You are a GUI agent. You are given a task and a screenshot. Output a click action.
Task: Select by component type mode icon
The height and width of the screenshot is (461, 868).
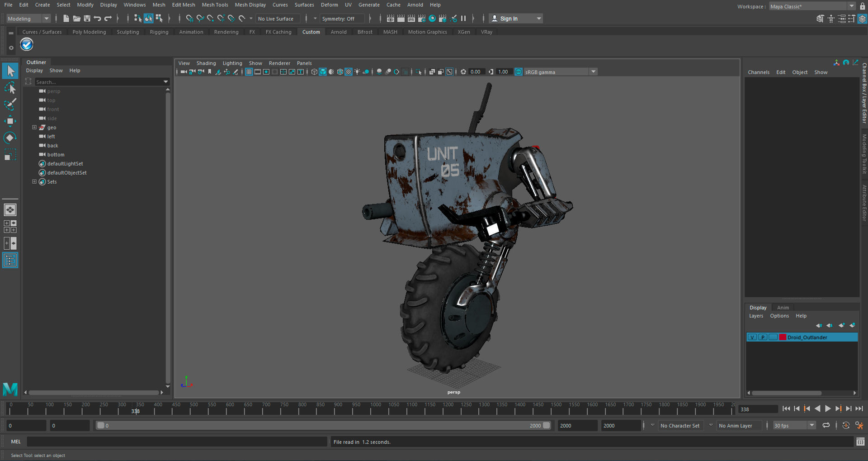159,19
